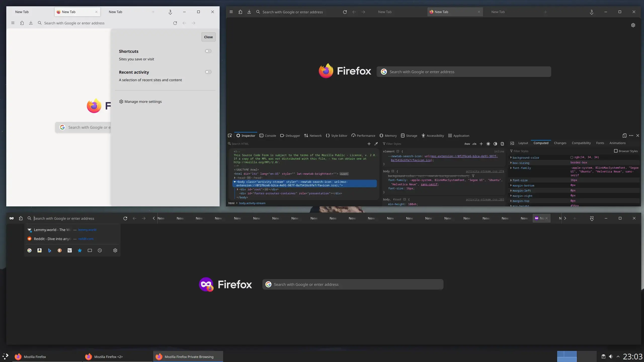The image size is (644, 362).
Task: Expand background-color computed property
Action: coord(511,157)
